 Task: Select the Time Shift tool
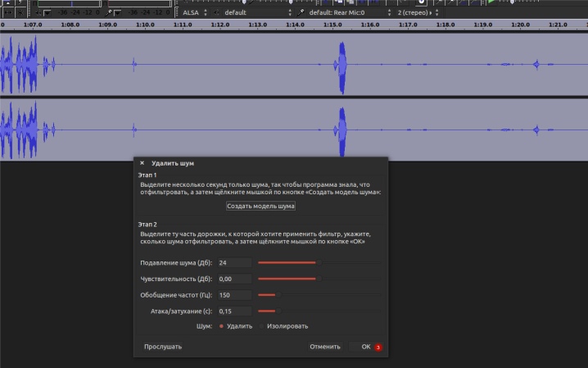[x=7, y=12]
